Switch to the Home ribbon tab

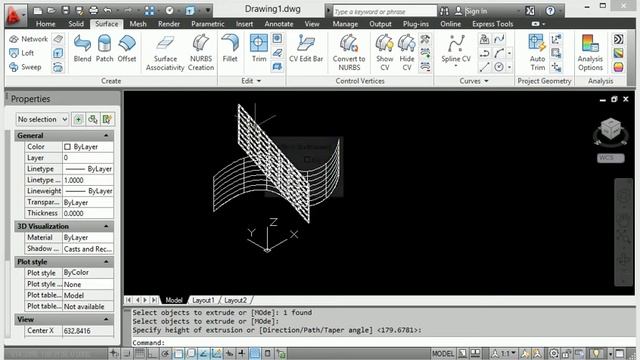45,24
